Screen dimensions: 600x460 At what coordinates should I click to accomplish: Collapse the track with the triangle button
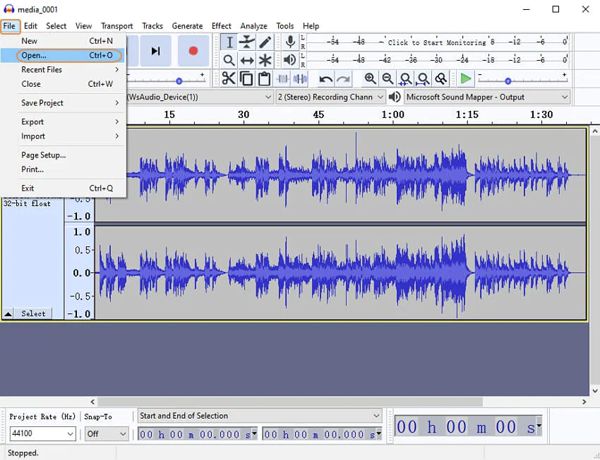click(8, 314)
